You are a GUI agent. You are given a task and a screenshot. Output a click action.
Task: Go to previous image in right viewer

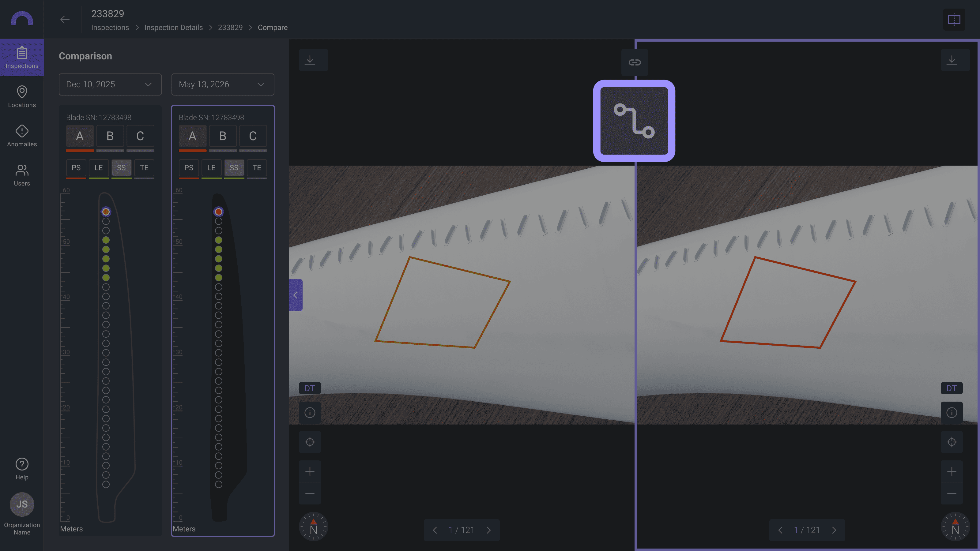(x=780, y=530)
